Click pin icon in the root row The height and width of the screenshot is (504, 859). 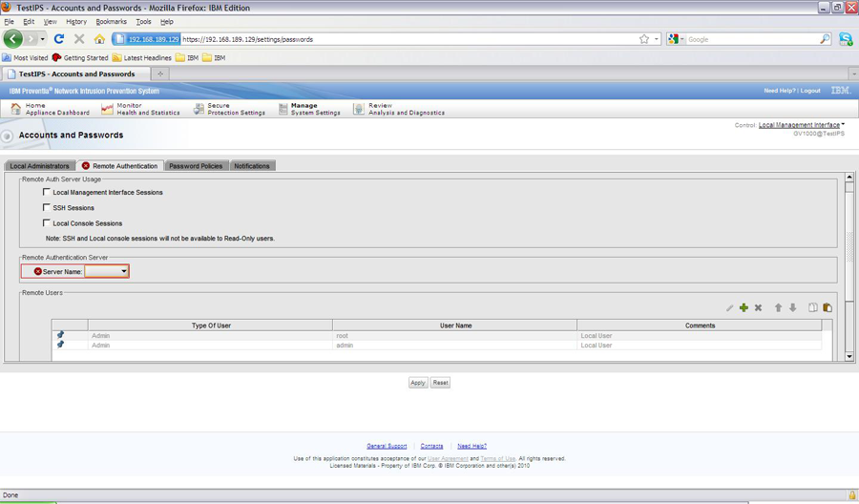(x=60, y=335)
